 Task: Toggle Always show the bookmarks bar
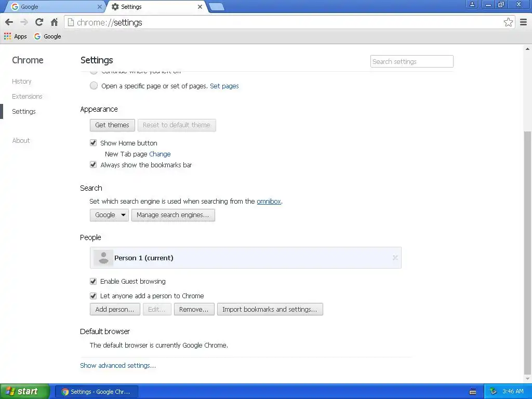(94, 165)
